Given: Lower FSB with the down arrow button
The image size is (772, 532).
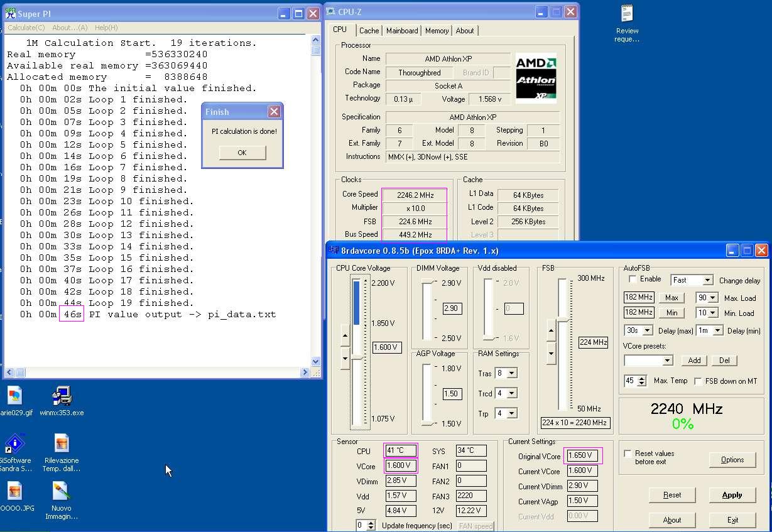Looking at the screenshot, I should click(x=552, y=353).
